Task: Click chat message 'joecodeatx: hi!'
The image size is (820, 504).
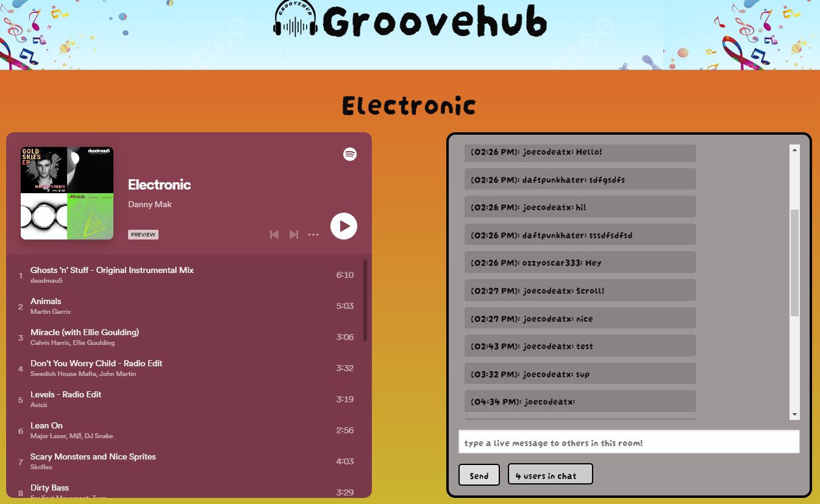Action: (580, 207)
